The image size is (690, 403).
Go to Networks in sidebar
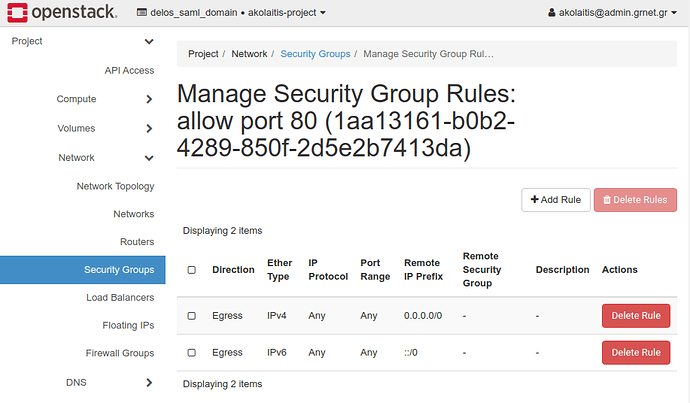click(133, 214)
